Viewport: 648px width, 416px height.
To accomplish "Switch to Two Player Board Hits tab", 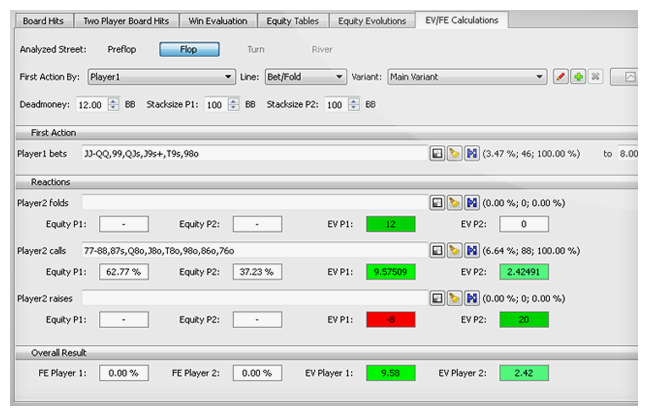I will pyautogui.click(x=126, y=21).
